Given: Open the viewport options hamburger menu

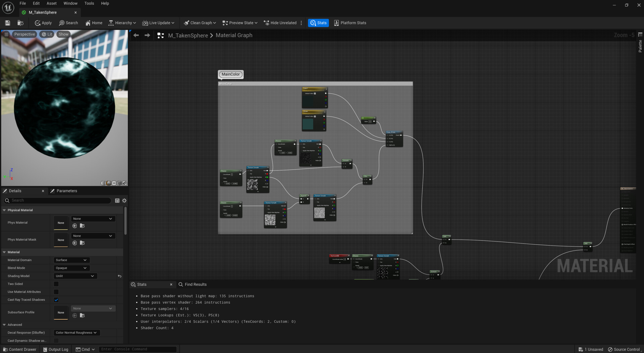Looking at the screenshot, I should point(6,34).
